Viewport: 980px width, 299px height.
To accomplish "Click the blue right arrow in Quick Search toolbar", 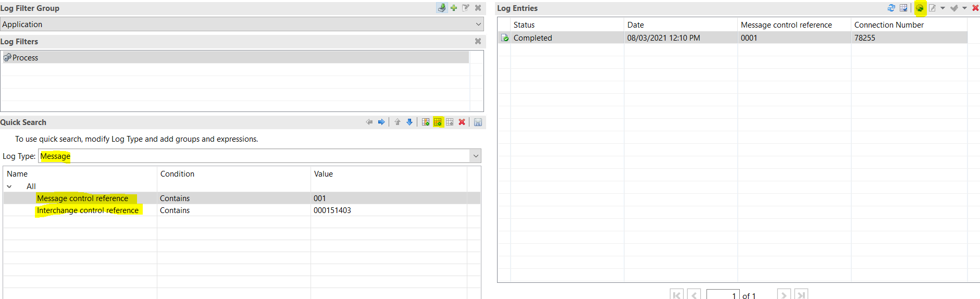I will (x=381, y=122).
